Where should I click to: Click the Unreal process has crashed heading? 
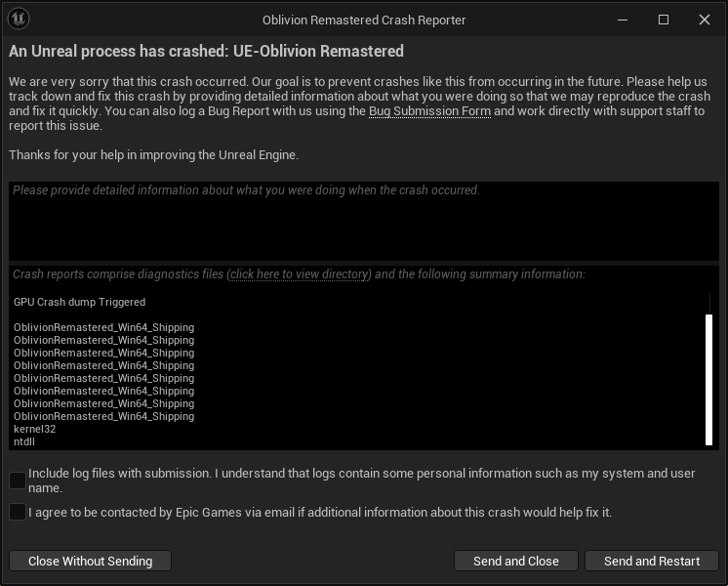tap(206, 51)
